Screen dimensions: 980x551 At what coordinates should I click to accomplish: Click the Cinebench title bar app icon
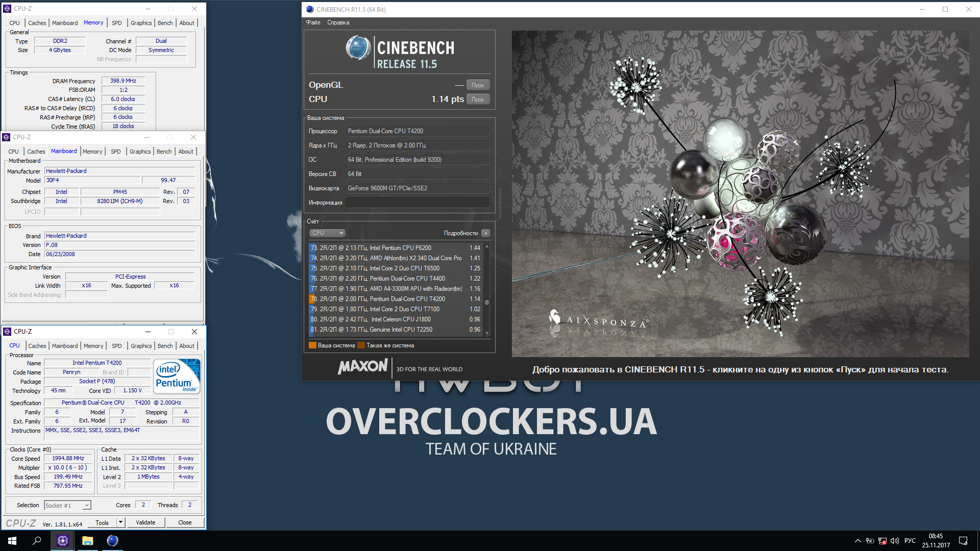310,9
